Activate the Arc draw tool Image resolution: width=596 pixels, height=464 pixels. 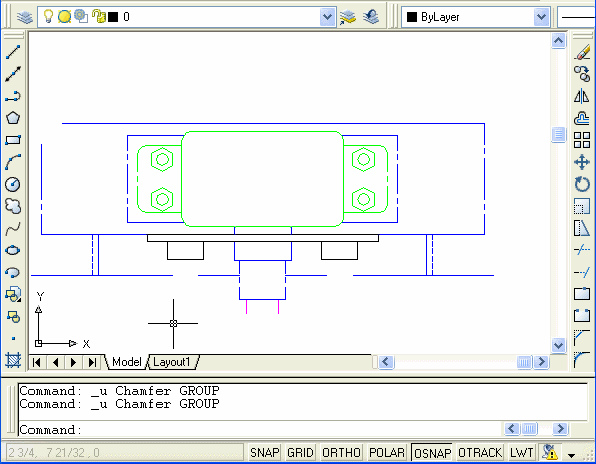click(x=13, y=162)
